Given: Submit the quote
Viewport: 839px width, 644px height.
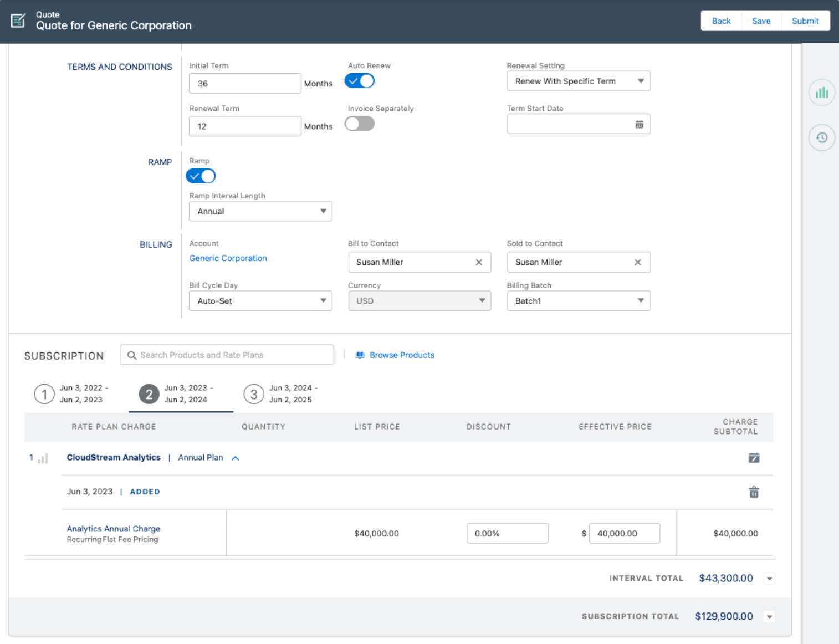Looking at the screenshot, I should click(x=805, y=21).
